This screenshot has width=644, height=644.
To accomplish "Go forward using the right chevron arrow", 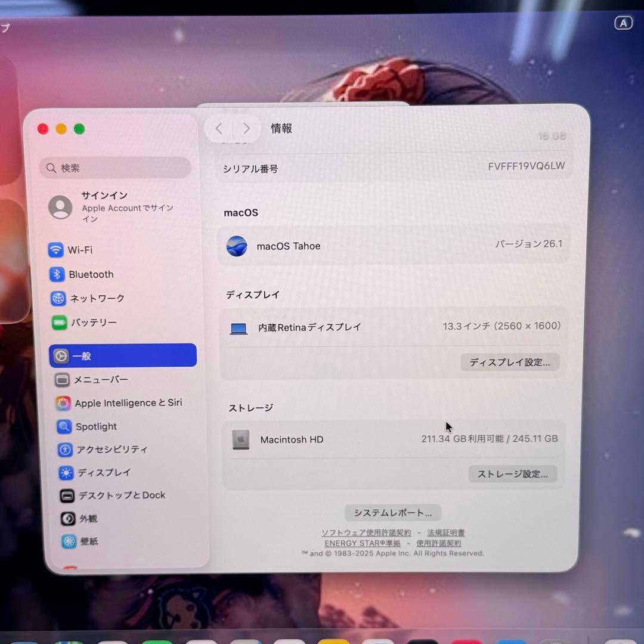I will click(246, 128).
